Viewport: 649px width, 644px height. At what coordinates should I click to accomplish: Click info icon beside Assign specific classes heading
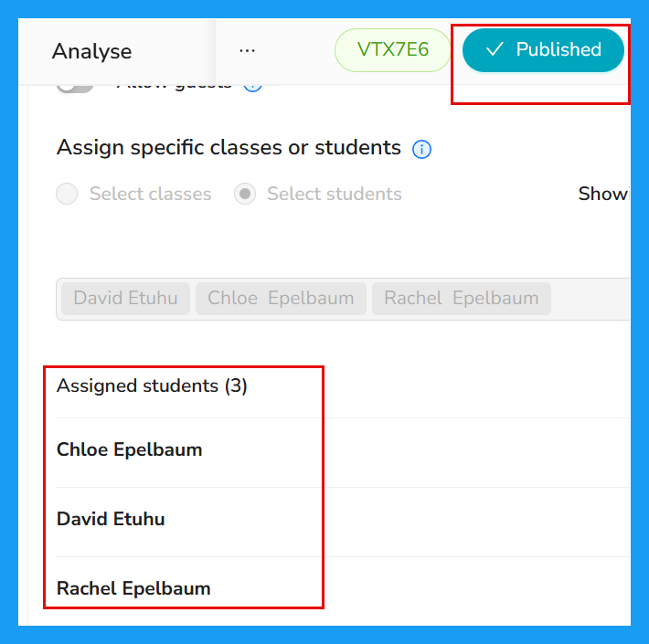pos(421,149)
